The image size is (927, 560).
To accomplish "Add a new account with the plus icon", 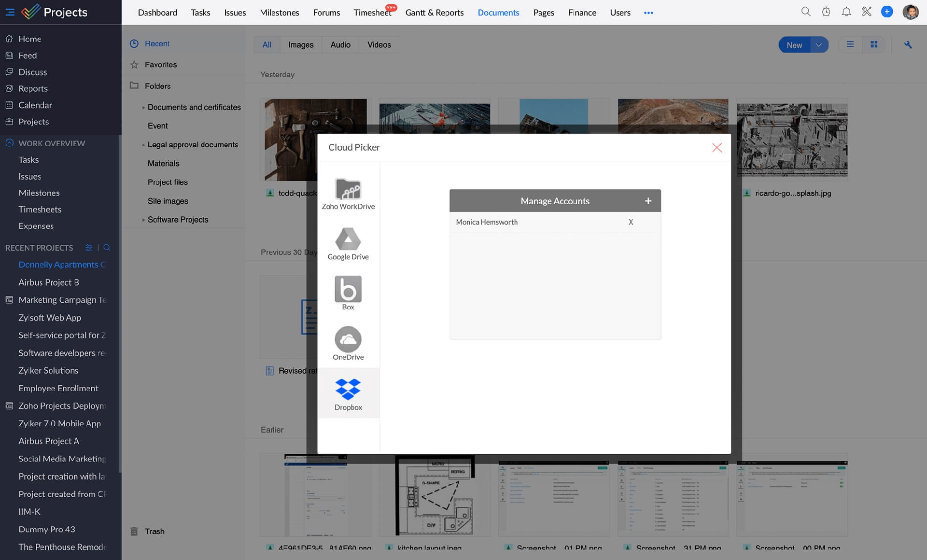I will pos(648,200).
